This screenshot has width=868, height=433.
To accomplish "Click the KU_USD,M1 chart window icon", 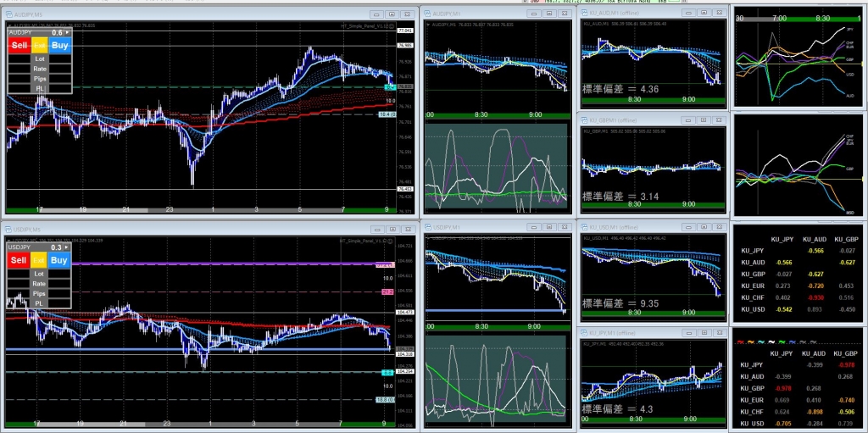I will 585,228.
